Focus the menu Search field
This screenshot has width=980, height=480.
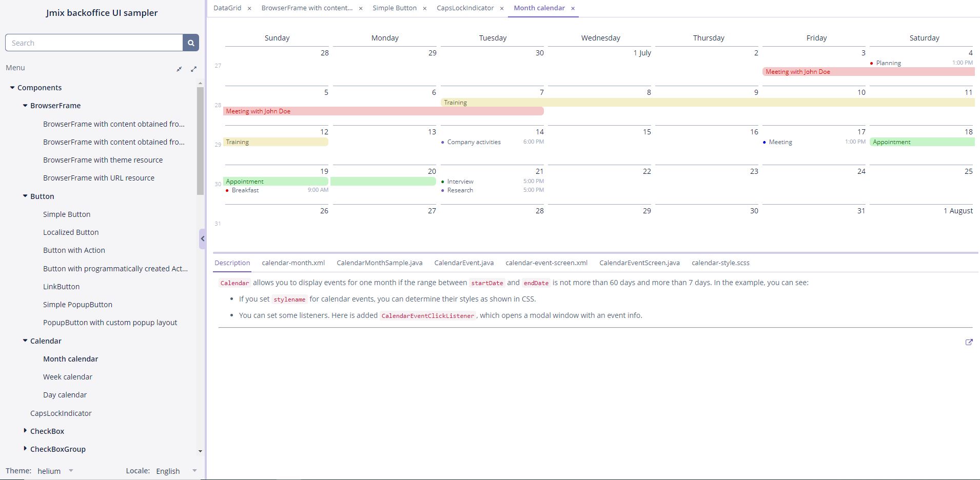(94, 43)
